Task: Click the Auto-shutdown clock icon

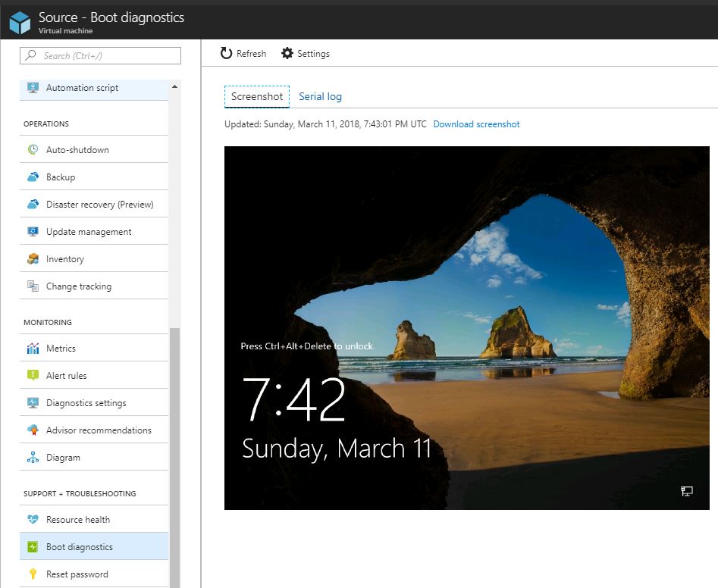Action: pos(33,149)
